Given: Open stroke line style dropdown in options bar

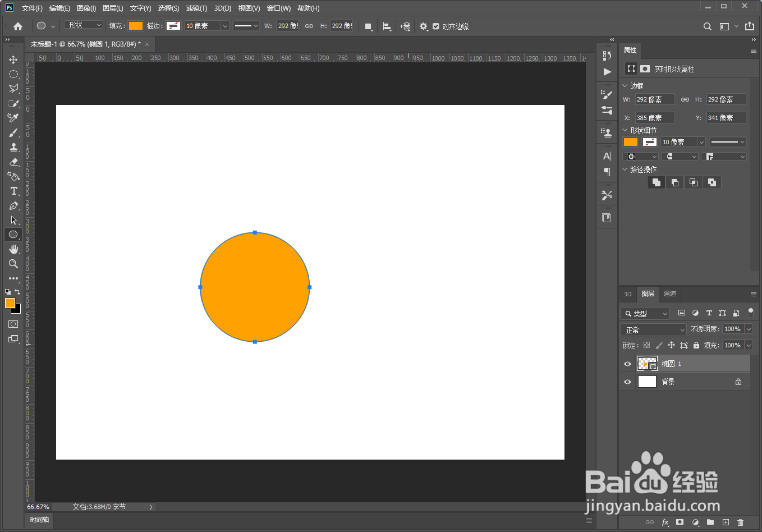Looking at the screenshot, I should tap(246, 26).
